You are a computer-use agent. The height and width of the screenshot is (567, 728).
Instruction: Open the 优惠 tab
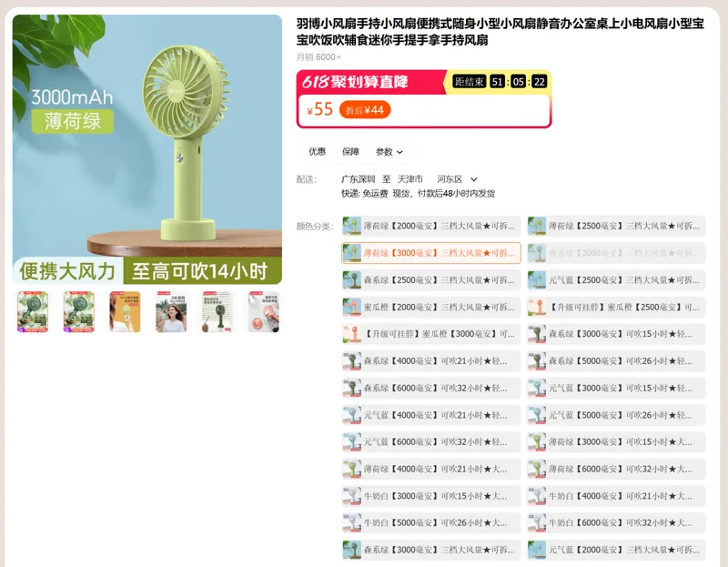317,151
